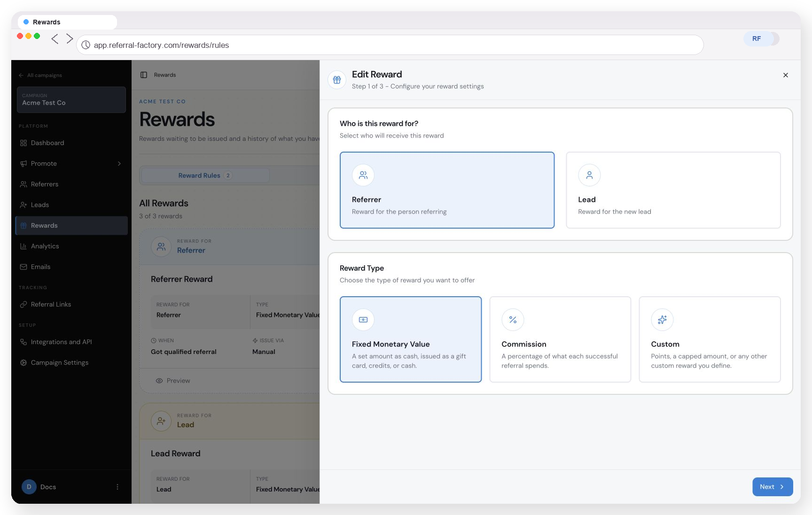Open Integrations and API

(71, 342)
